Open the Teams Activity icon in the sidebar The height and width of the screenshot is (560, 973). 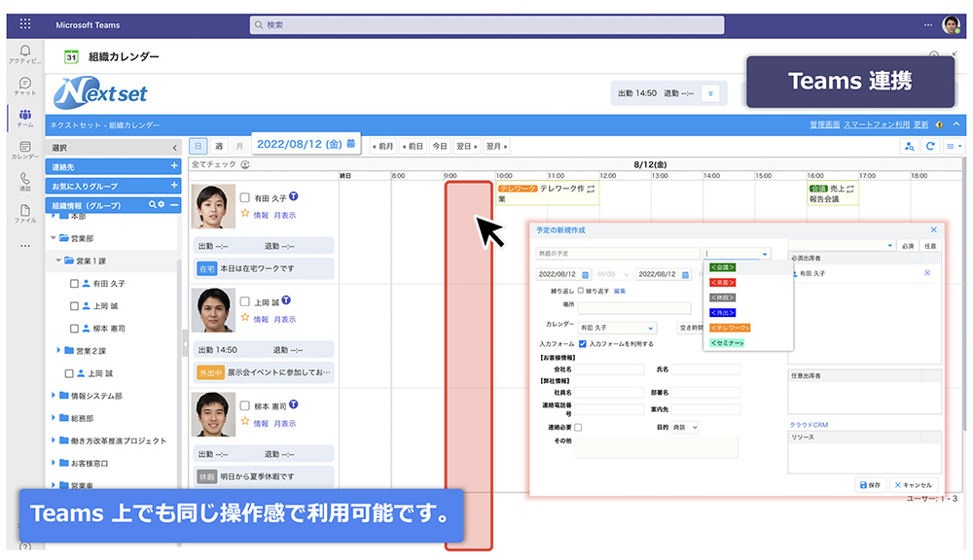point(25,53)
